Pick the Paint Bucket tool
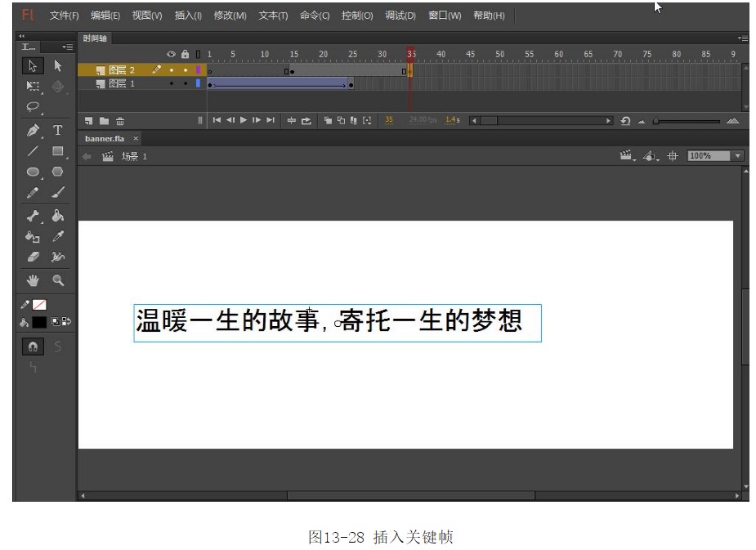Image resolution: width=756 pixels, height=550 pixels. point(58,216)
